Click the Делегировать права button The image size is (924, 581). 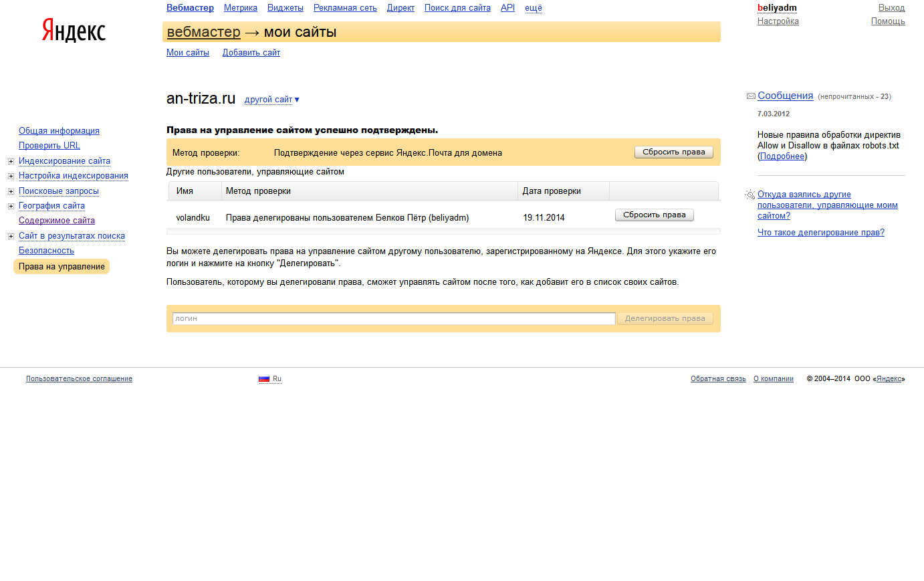tap(665, 319)
